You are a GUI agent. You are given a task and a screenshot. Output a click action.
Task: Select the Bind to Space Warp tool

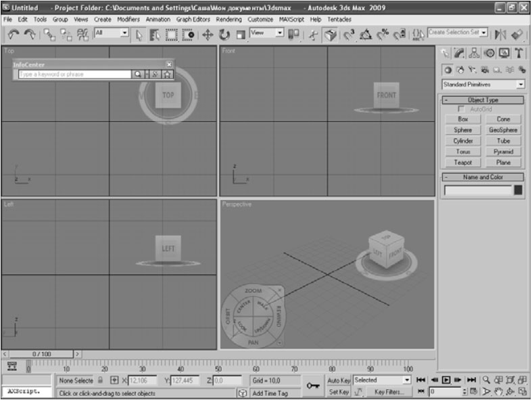point(82,35)
